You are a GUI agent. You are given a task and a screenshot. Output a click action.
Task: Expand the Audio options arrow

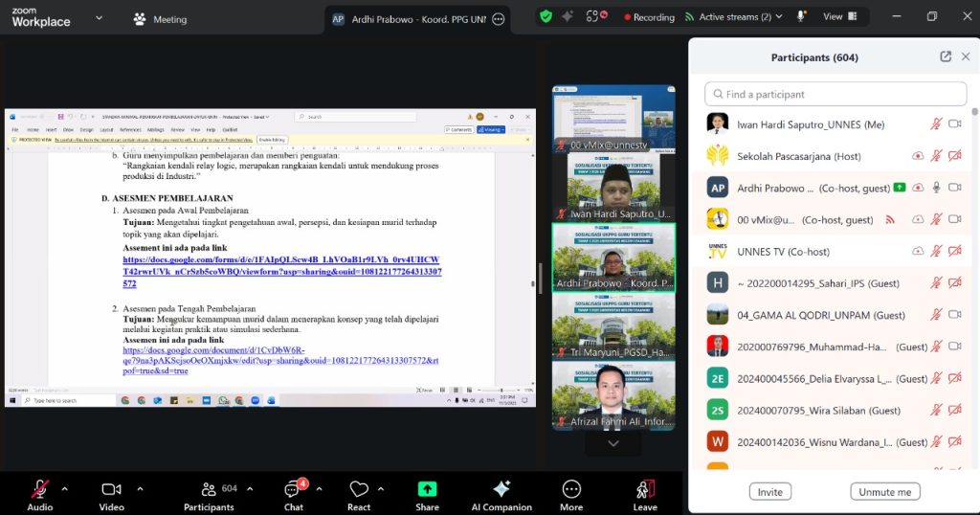click(64, 488)
